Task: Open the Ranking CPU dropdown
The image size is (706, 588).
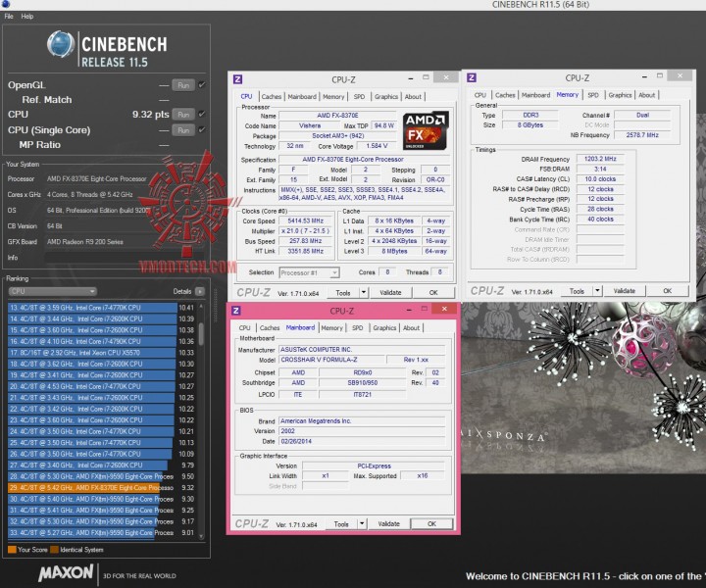Action: point(52,291)
